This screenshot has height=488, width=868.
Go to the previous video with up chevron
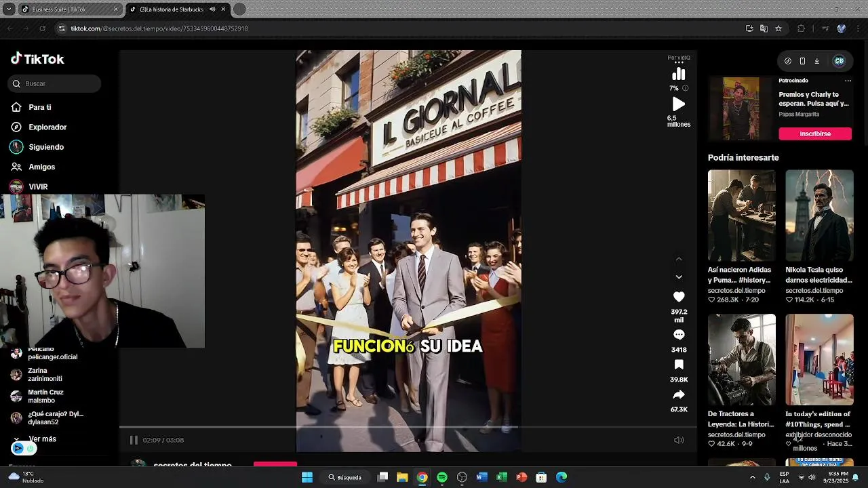pyautogui.click(x=679, y=259)
